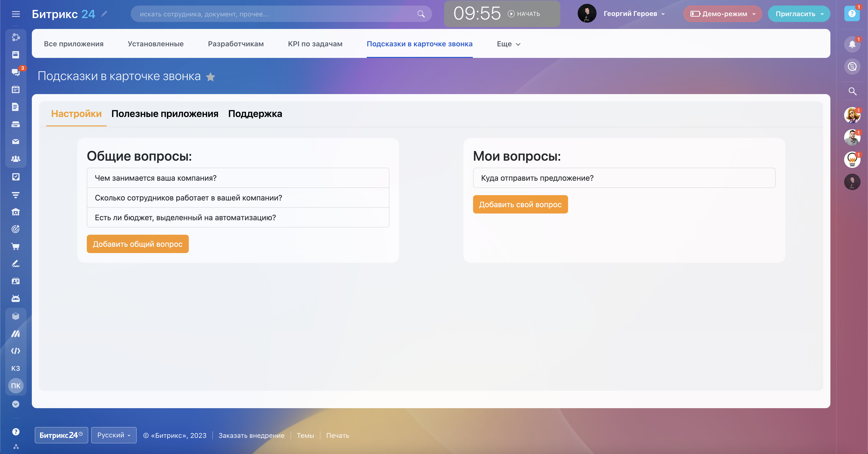This screenshot has height=454, width=868.
Task: Click the Добавить общий вопрос button
Action: (137, 244)
